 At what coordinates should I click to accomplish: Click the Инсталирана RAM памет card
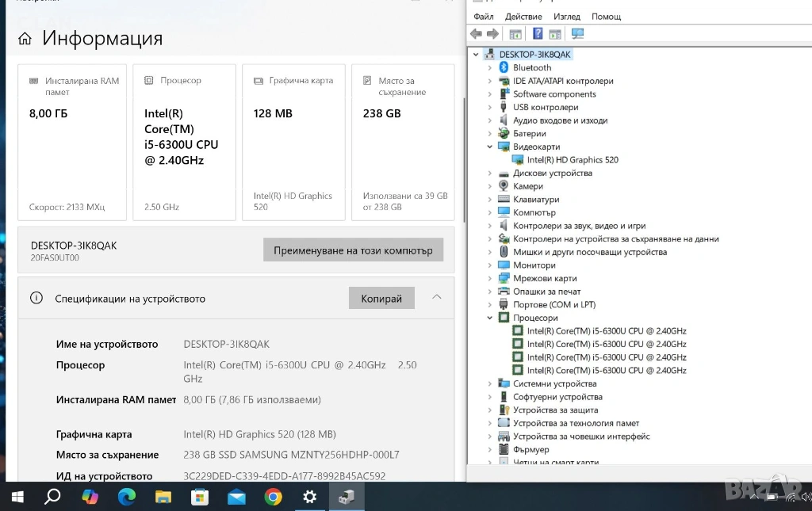72,143
